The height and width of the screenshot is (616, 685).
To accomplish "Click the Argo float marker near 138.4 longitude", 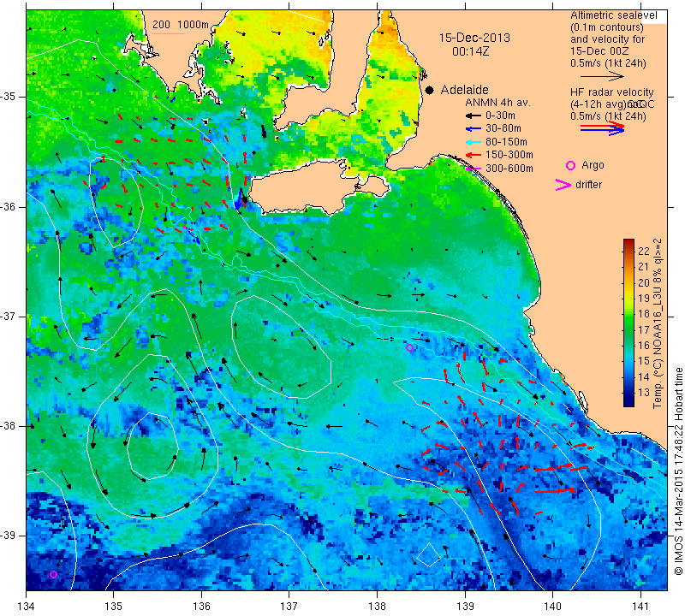I will click(409, 348).
